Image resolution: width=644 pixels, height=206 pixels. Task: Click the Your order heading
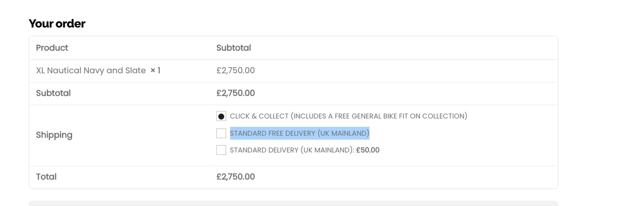click(57, 24)
